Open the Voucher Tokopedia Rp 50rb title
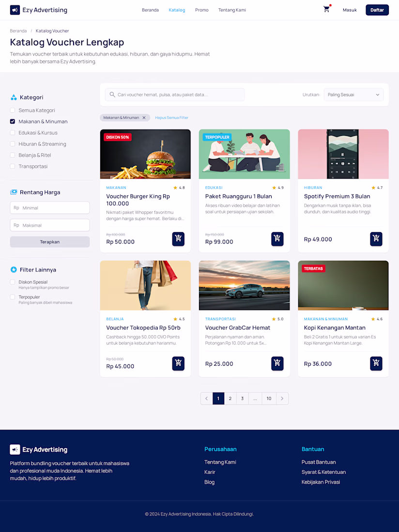Viewport: 399px width, 532px height. coord(143,328)
